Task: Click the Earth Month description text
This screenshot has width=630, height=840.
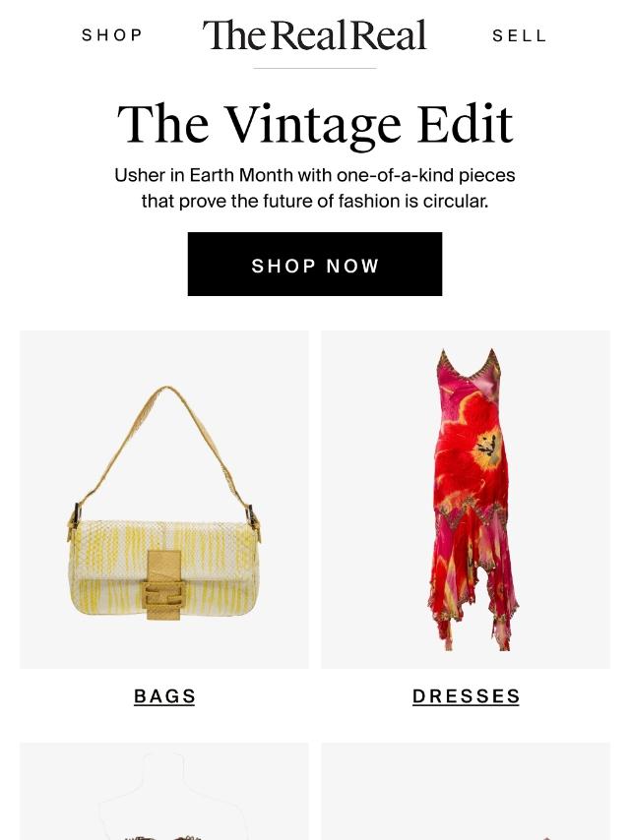Action: 315,188
